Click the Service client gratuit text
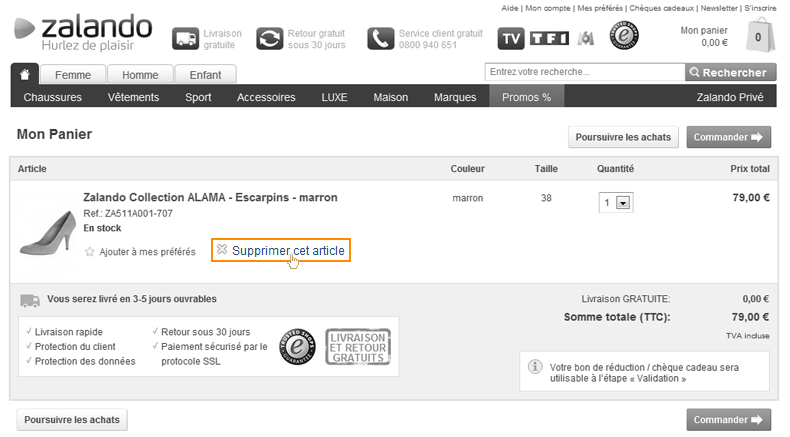This screenshot has width=790, height=437. pyautogui.click(x=441, y=33)
